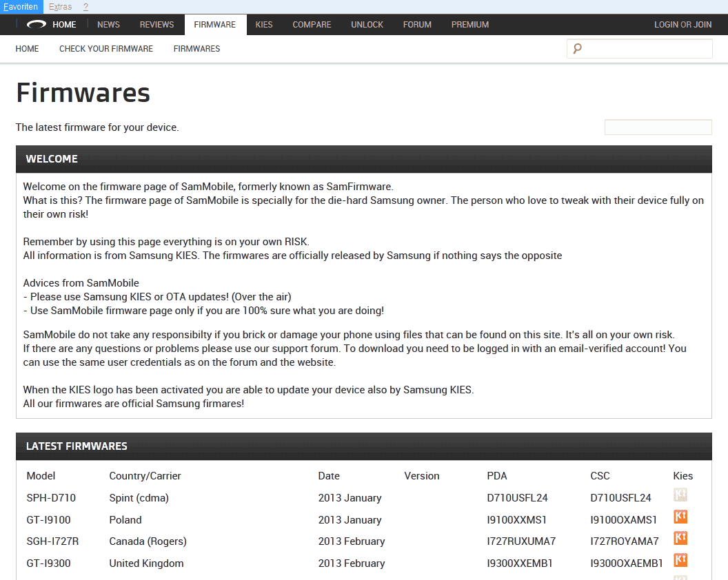The height and width of the screenshot is (580, 728).
Task: Select the FIRMWARE tab
Action: coord(215,25)
